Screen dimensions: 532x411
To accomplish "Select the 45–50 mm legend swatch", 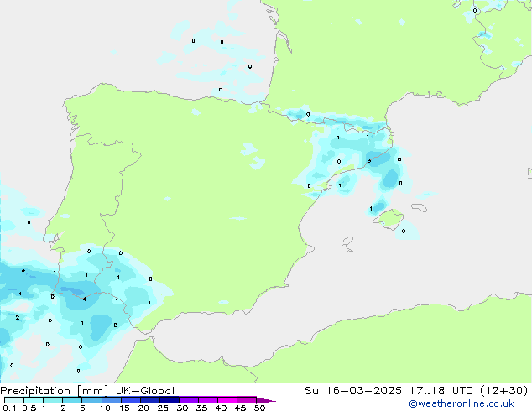I will click(x=247, y=400).
